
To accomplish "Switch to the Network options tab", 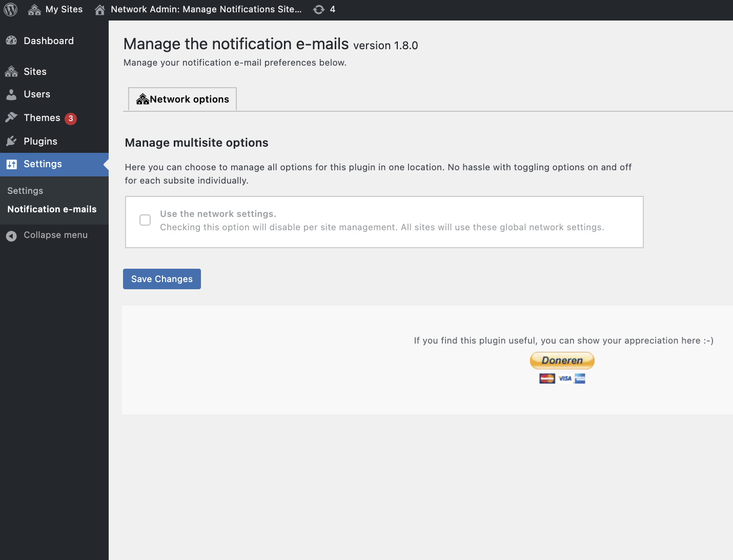I will click(182, 99).
